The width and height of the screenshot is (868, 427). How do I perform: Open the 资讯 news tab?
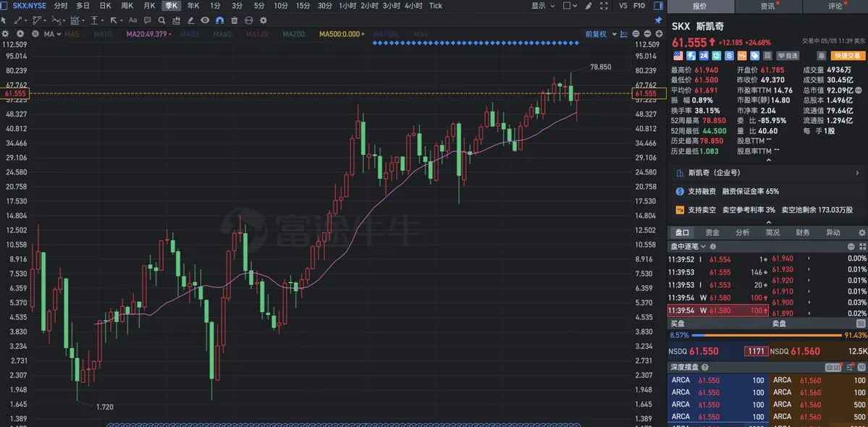(x=768, y=7)
